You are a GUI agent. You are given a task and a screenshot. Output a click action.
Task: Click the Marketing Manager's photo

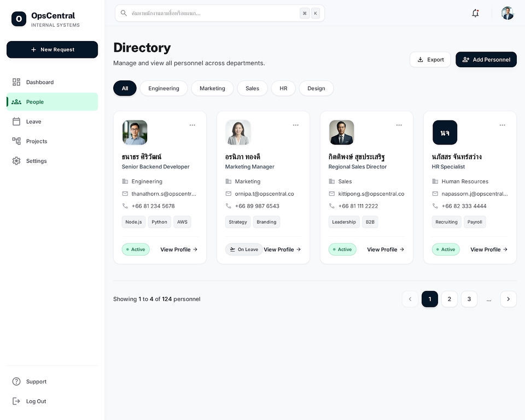(x=238, y=132)
